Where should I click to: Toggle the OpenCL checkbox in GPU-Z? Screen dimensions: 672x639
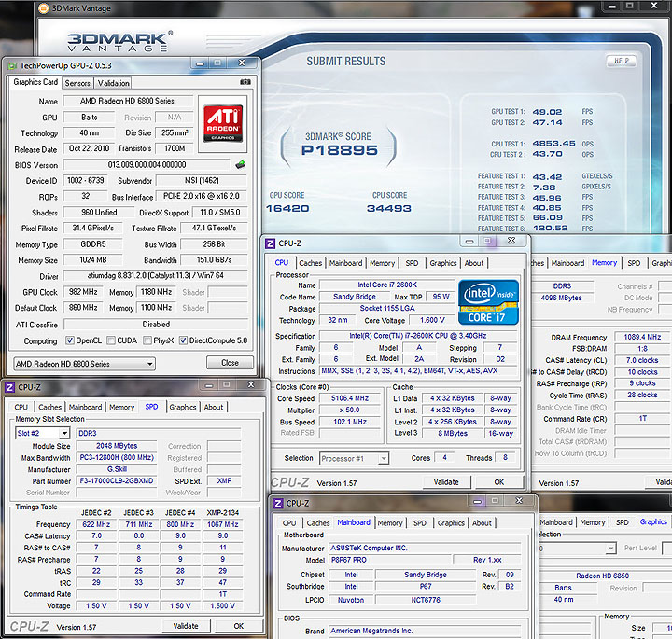70,340
